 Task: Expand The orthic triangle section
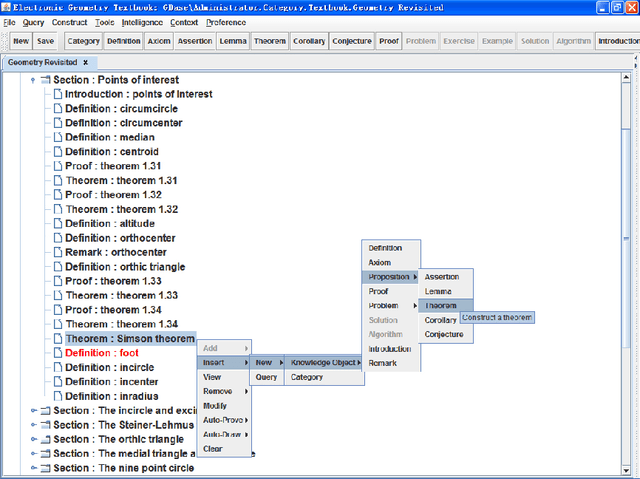click(x=33, y=439)
